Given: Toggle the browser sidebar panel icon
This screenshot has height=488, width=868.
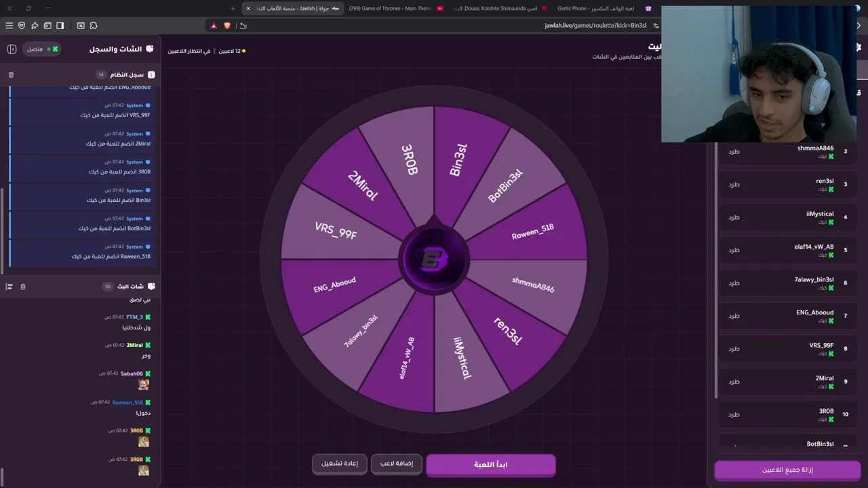Looking at the screenshot, I should point(60,26).
